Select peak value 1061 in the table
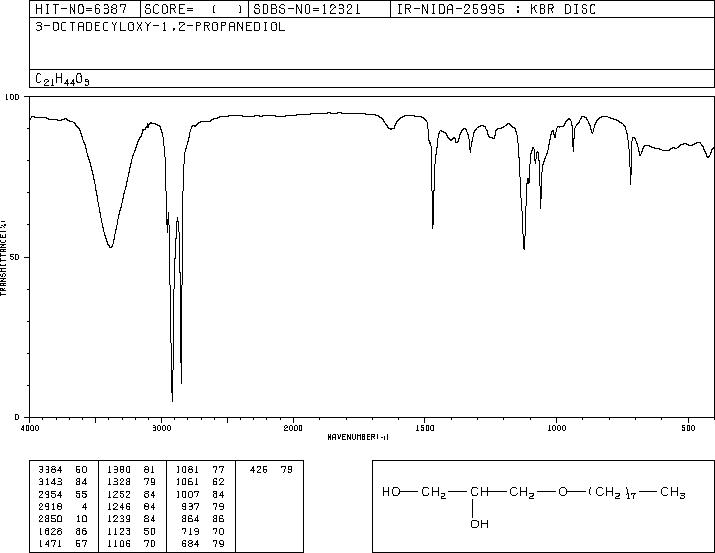 (187, 482)
